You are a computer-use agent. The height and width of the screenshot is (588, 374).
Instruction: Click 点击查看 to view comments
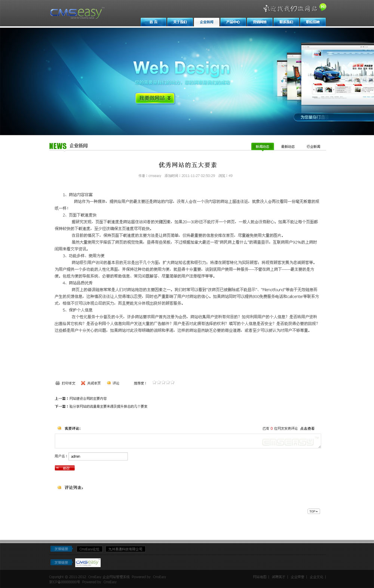pos(307,429)
